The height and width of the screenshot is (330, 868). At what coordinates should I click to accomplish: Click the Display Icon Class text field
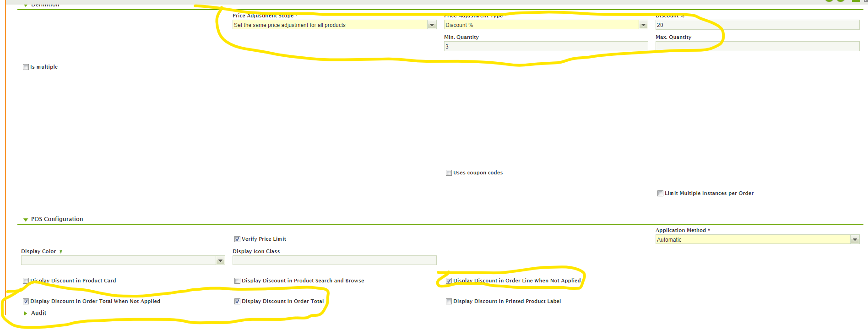pos(334,261)
